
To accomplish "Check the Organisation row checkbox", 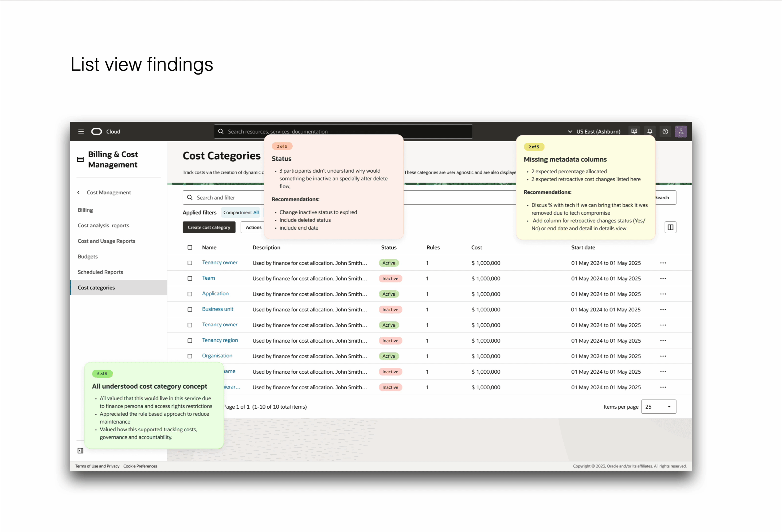I will [x=190, y=356].
